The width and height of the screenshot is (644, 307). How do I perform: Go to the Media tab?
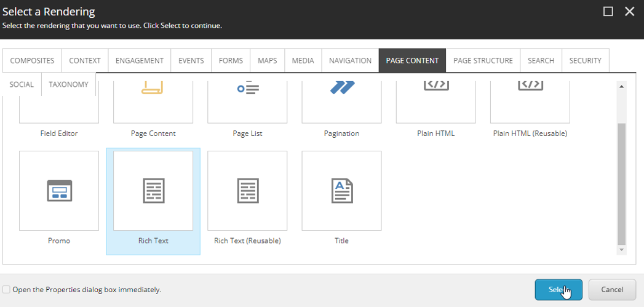(303, 61)
